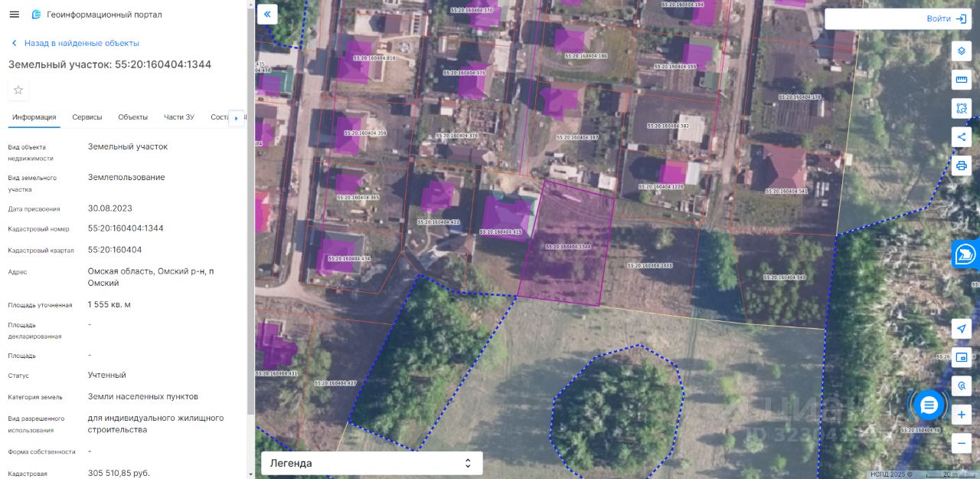This screenshot has width=980, height=479.
Task: Add parcel to favorites with star icon
Action: [18, 90]
